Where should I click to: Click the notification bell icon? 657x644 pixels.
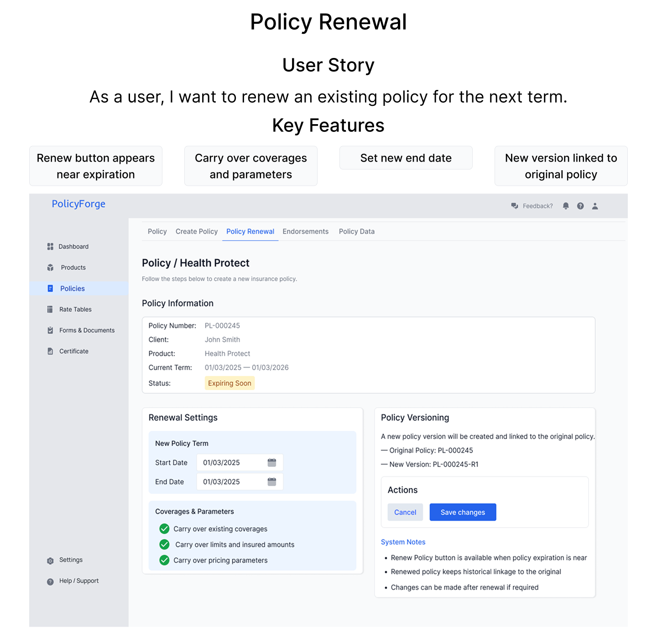click(x=566, y=206)
